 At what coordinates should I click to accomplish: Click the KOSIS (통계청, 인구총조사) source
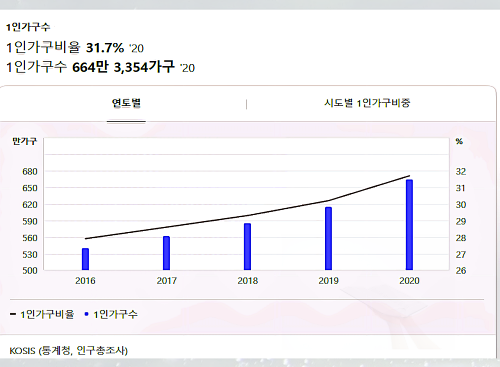tap(69, 351)
